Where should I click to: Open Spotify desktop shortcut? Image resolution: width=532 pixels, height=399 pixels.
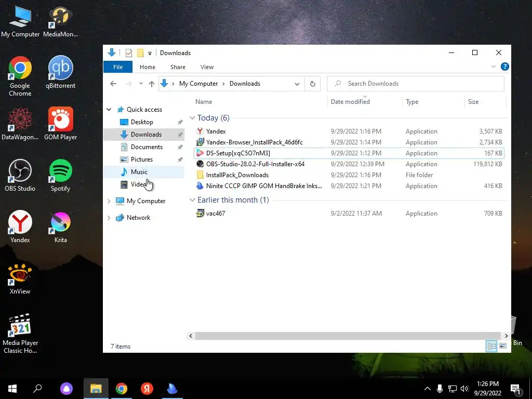(x=60, y=176)
